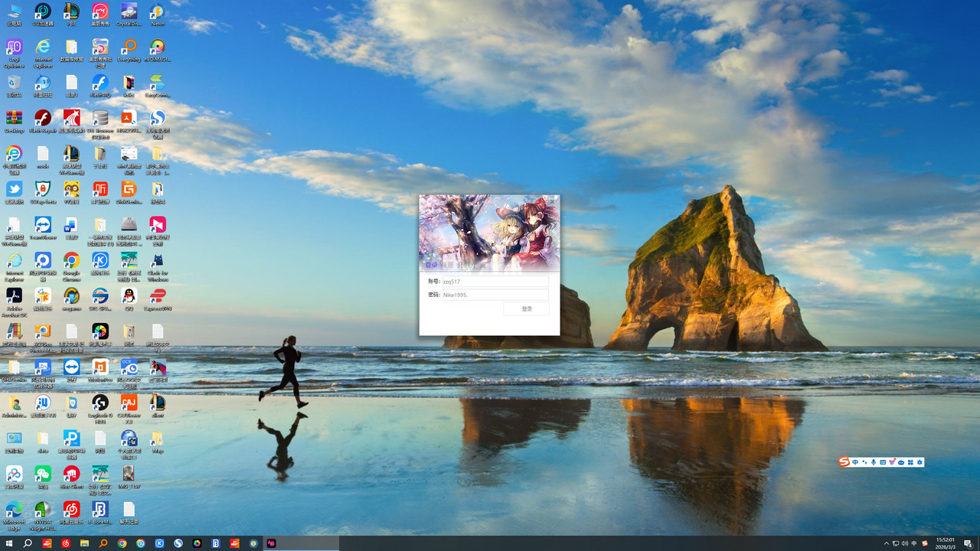Image resolution: width=980 pixels, height=551 pixels.
Task: Click the 登录 login button
Action: click(527, 308)
